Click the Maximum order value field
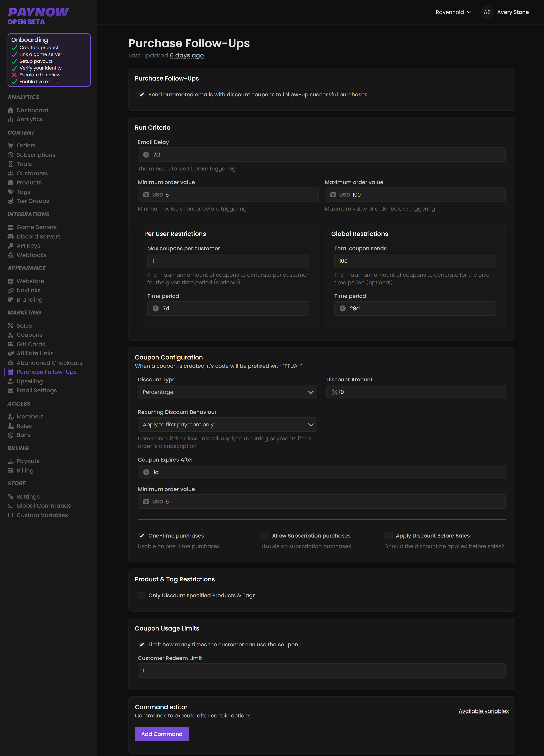Image resolution: width=544 pixels, height=756 pixels. pyautogui.click(x=415, y=195)
